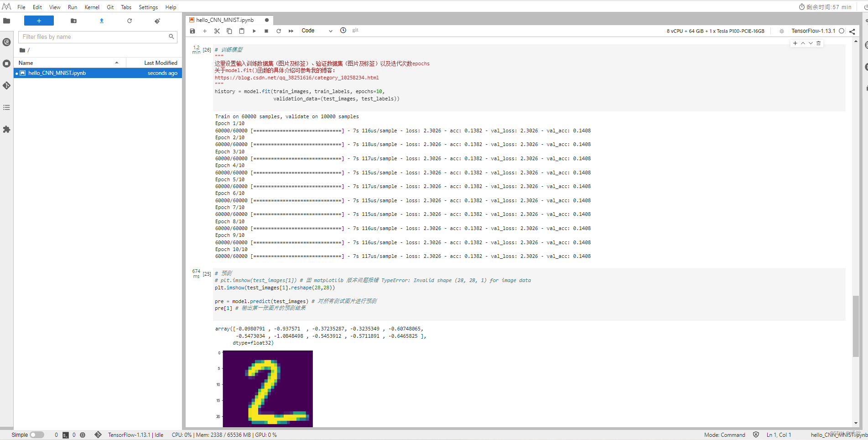This screenshot has width=868, height=440.
Task: Click Ln 1, Col 1 cursor position
Action: [779, 435]
